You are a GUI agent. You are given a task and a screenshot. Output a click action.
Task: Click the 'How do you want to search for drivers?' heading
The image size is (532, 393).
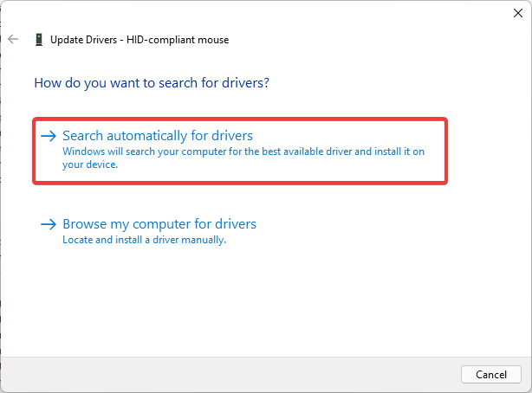pyautogui.click(x=152, y=83)
